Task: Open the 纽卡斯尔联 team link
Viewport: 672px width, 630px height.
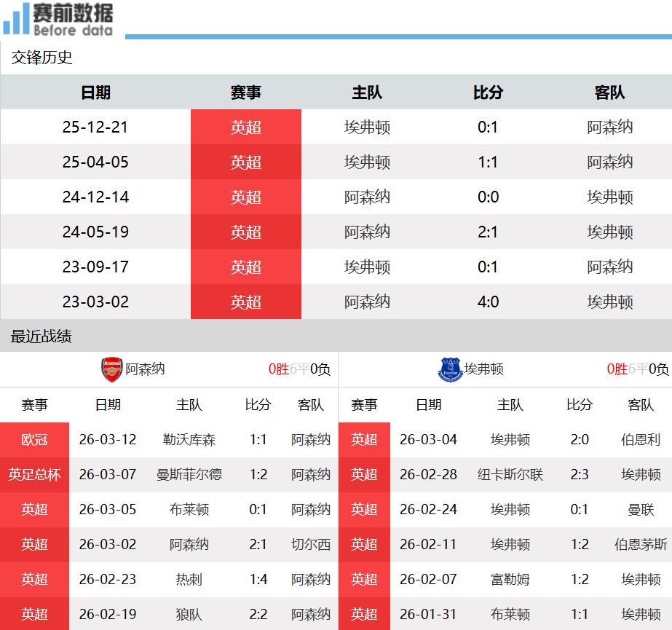Action: [x=510, y=475]
